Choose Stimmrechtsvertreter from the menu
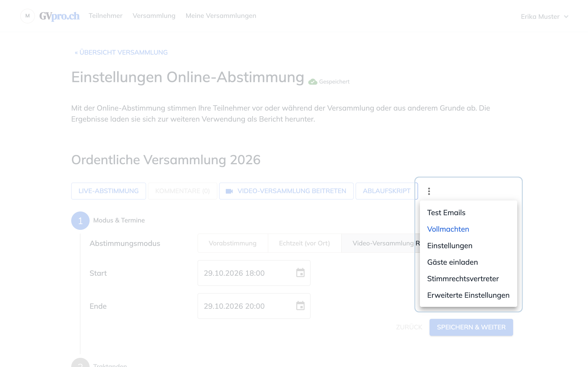 tap(468, 279)
